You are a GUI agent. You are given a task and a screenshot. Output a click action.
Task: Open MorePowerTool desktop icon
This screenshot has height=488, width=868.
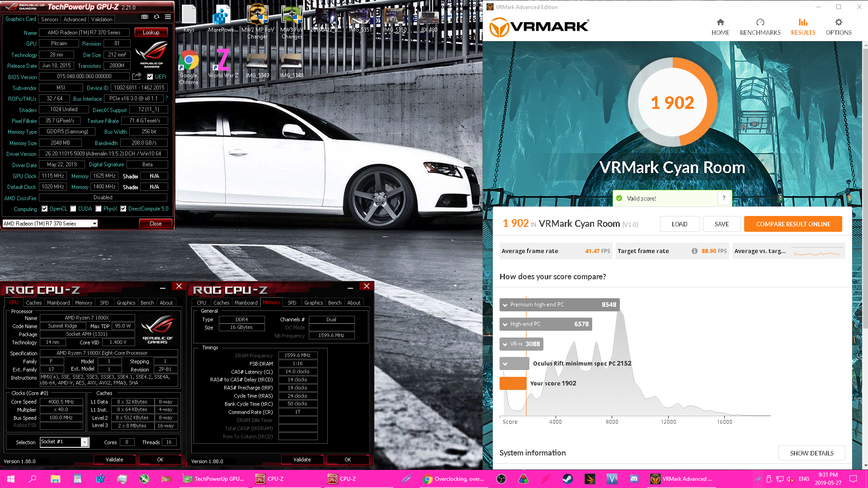(x=223, y=19)
